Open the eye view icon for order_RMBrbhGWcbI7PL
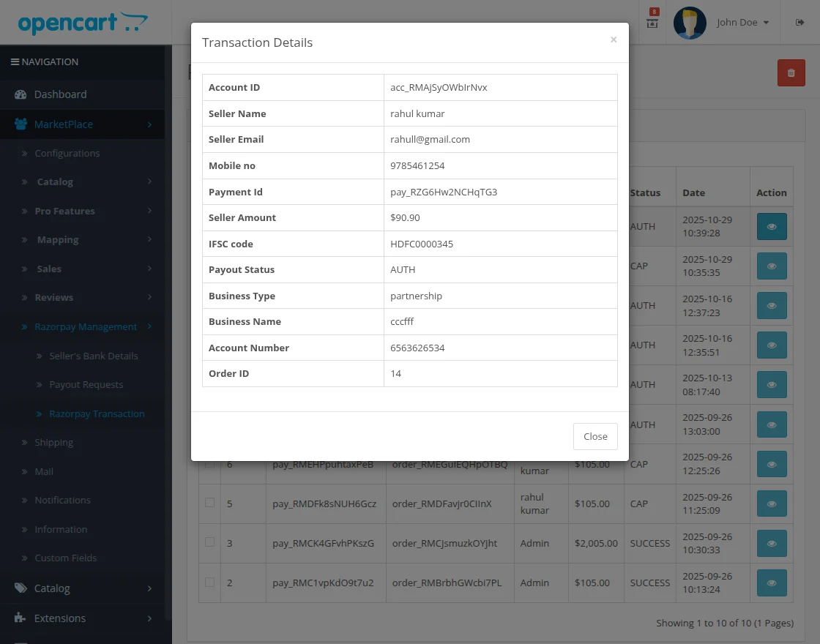The width and height of the screenshot is (820, 644). point(771,583)
